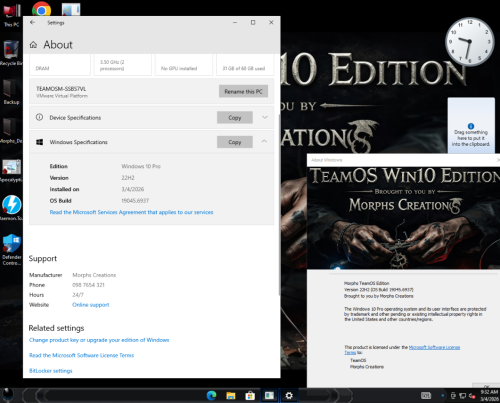Open the Microsoft Services Agreement link
Screen dimensions: 500x403
click(131, 212)
